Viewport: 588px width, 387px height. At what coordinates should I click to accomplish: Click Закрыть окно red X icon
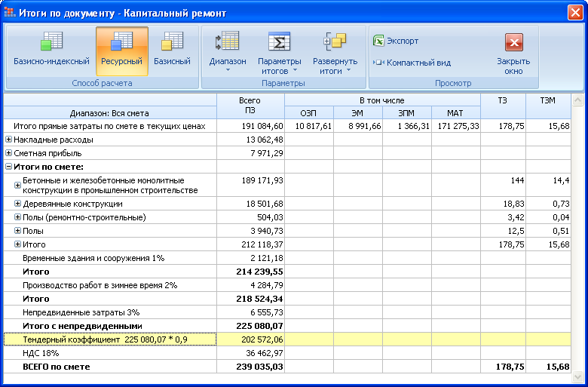click(513, 42)
